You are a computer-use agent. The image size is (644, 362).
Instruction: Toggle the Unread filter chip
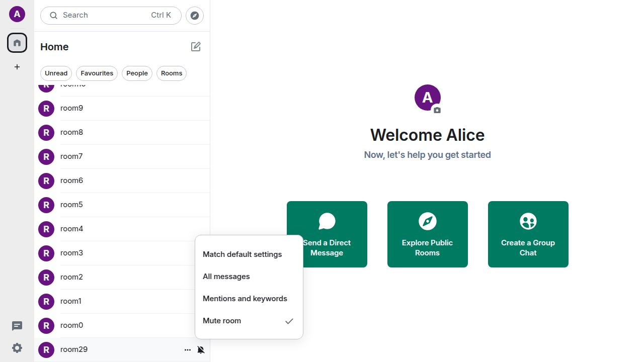(56, 73)
